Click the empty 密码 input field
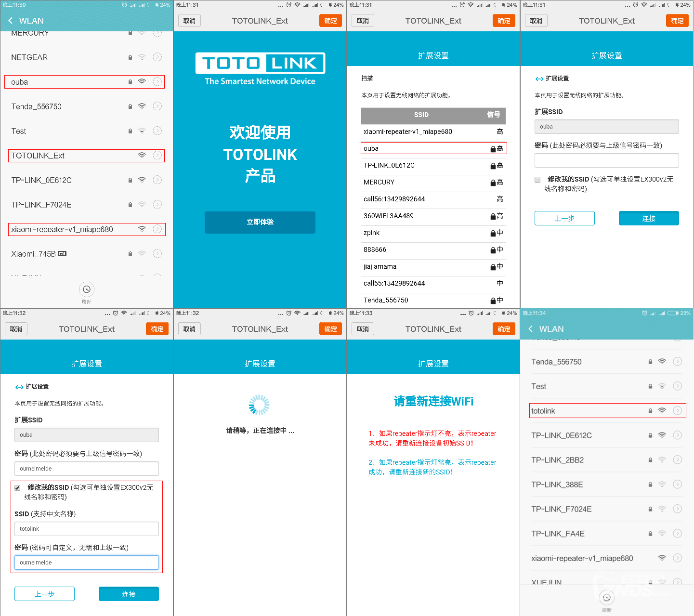 point(607,160)
